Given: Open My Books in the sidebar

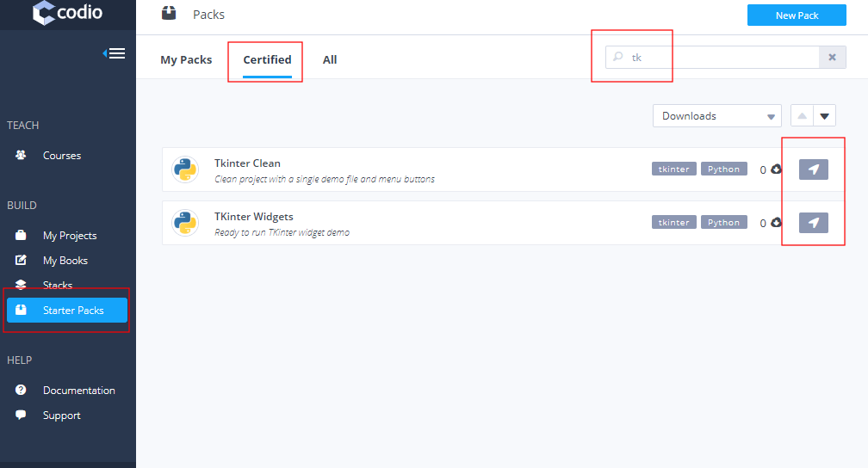Looking at the screenshot, I should click(65, 261).
